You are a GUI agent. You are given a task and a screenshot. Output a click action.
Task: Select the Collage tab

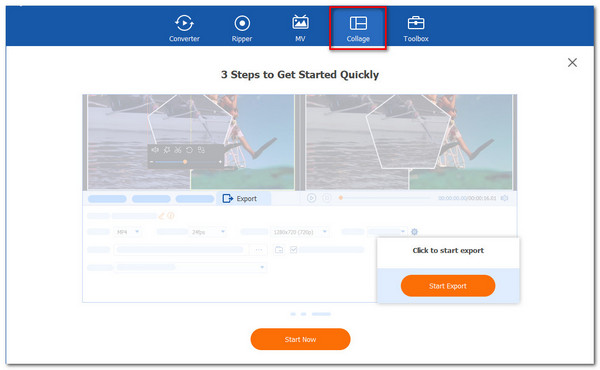tap(358, 28)
